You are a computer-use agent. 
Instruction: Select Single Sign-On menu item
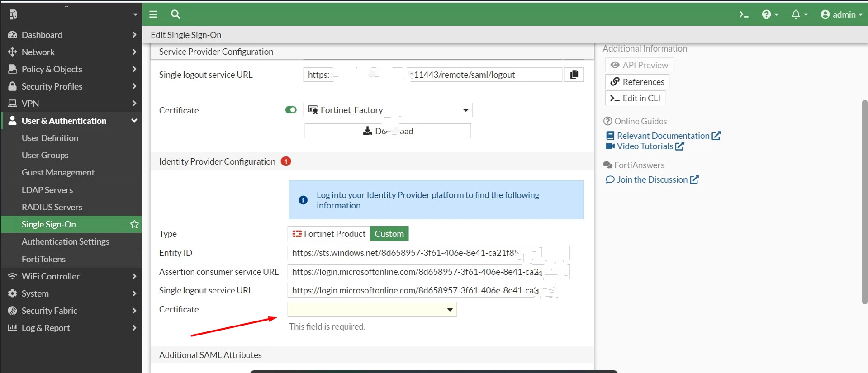71,224
